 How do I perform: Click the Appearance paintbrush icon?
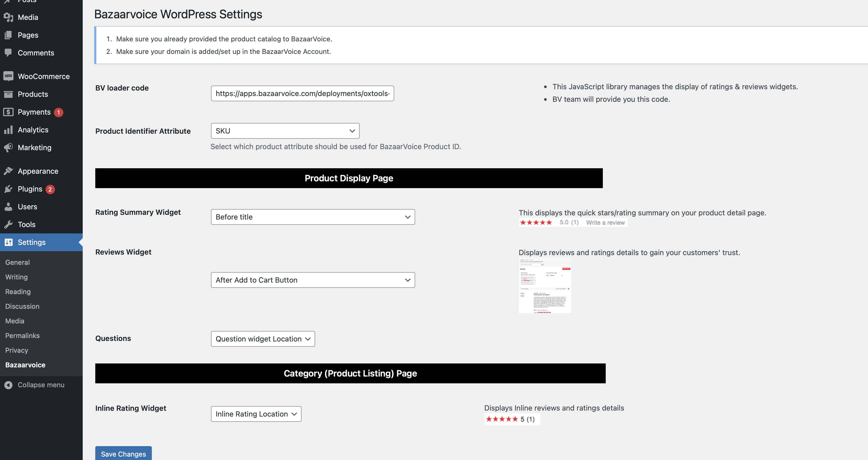coord(8,171)
